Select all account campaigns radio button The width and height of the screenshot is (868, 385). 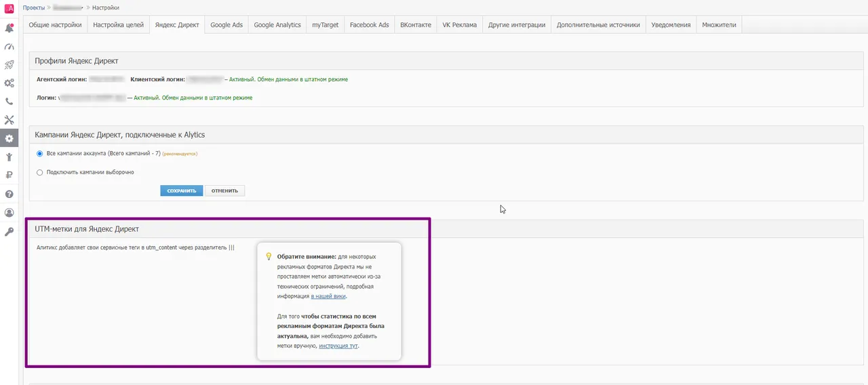click(x=40, y=154)
